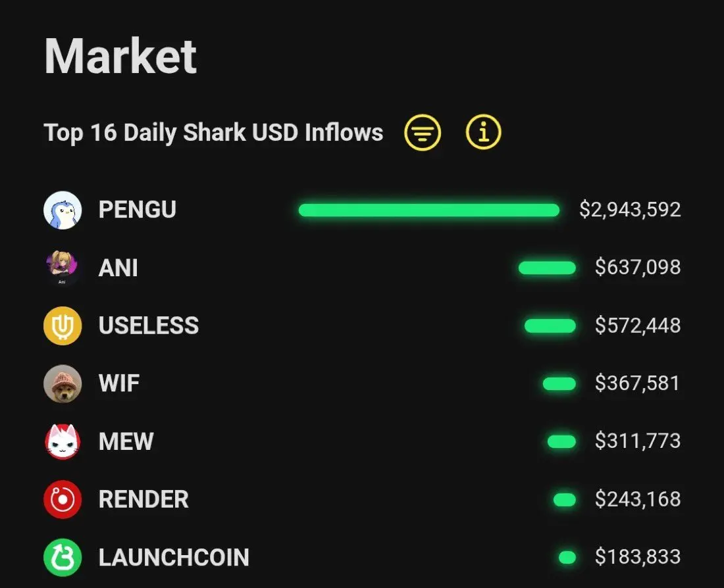Open the PENGU token name
Viewport: 724px width, 588px height.
138,210
